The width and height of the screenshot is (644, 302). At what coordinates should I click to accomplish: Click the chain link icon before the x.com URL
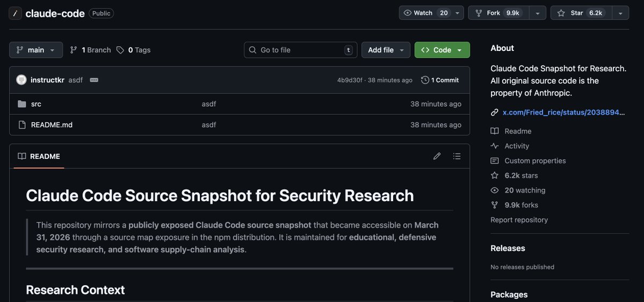tap(495, 113)
